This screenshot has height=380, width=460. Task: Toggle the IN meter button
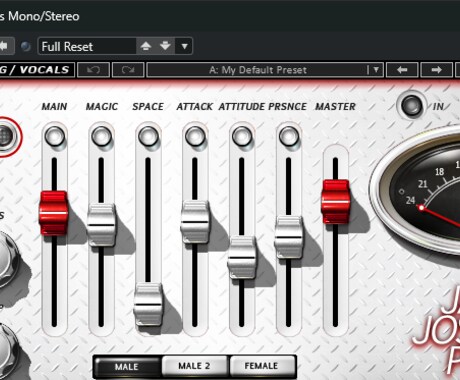(411, 105)
